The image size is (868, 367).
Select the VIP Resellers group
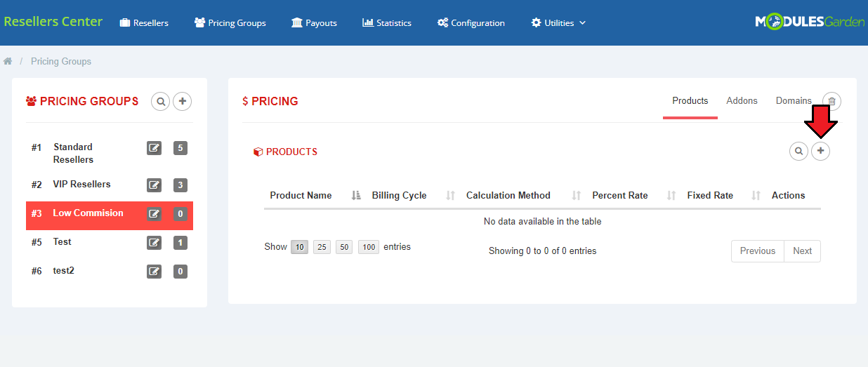[x=81, y=185]
